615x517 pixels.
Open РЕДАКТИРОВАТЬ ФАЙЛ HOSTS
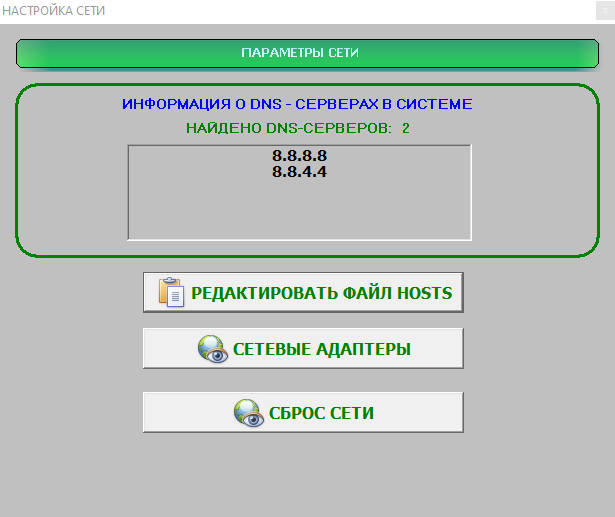(303, 293)
